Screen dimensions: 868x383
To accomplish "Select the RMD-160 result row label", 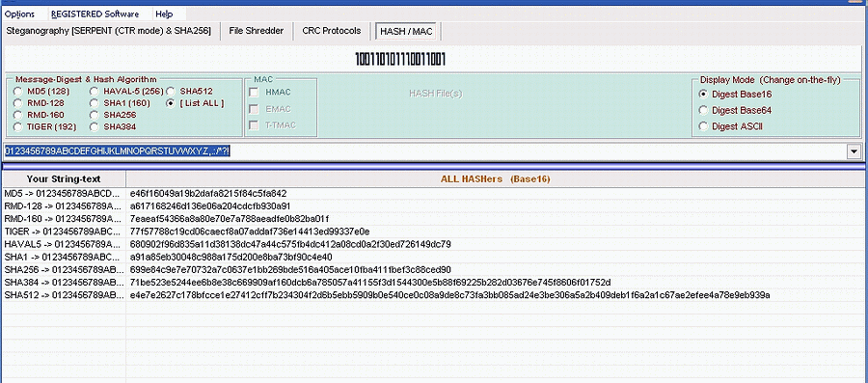I will coord(62,219).
